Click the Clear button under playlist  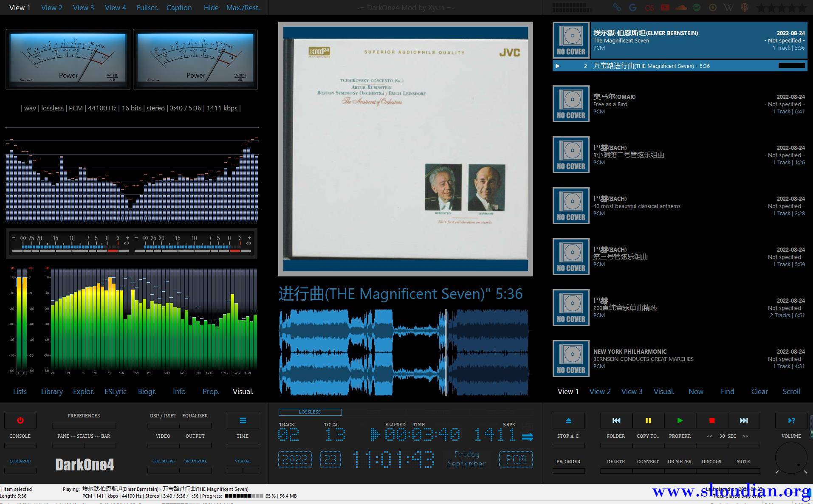coord(759,391)
